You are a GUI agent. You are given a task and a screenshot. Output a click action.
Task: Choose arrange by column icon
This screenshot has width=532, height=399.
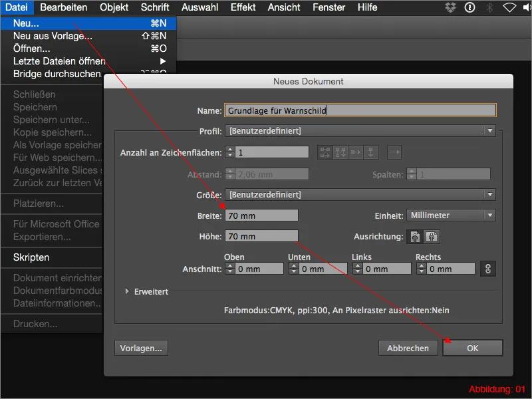click(x=371, y=152)
